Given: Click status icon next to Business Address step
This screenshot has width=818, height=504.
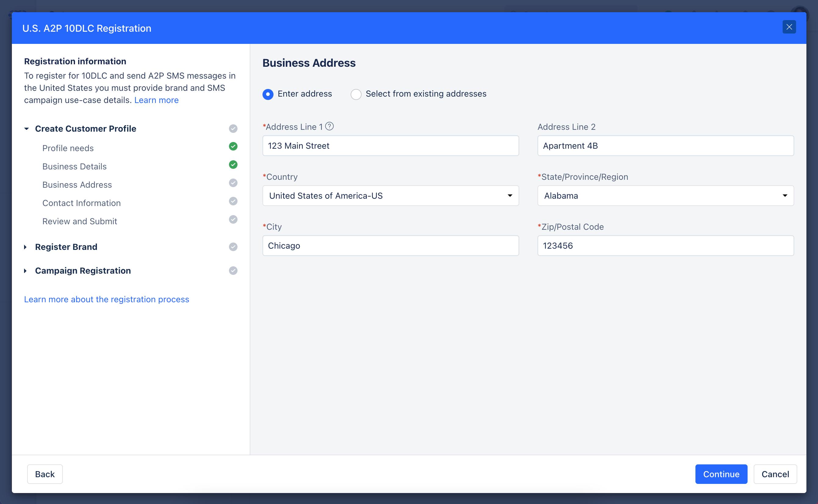Looking at the screenshot, I should (233, 183).
